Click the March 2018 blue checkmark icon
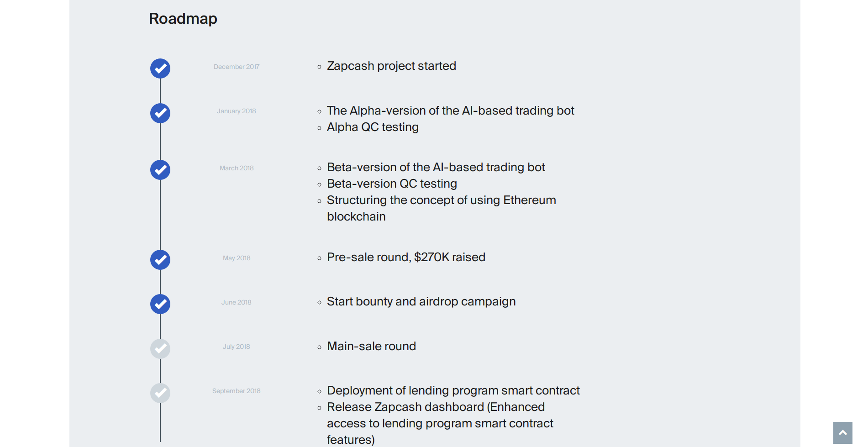The width and height of the screenshot is (868, 447). (160, 170)
